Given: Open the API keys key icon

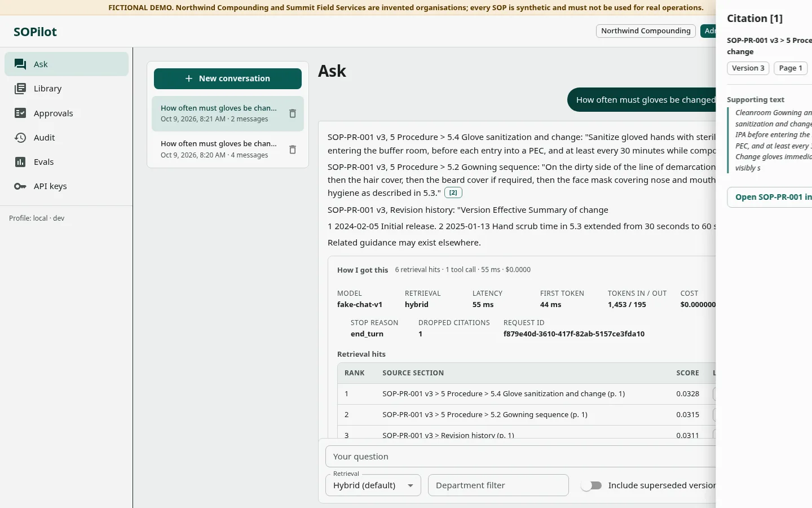Looking at the screenshot, I should click(20, 186).
